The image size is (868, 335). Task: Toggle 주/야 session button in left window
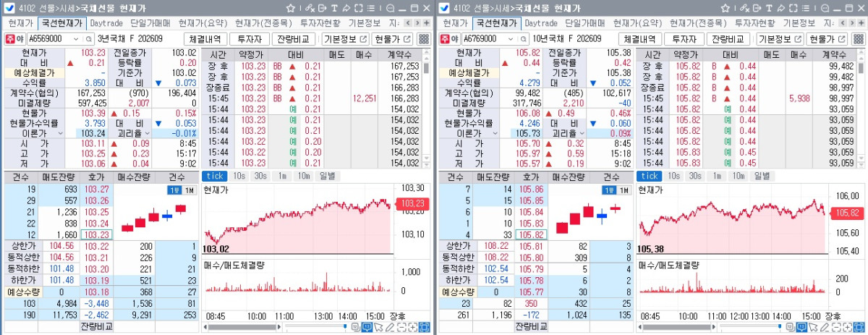point(14,39)
